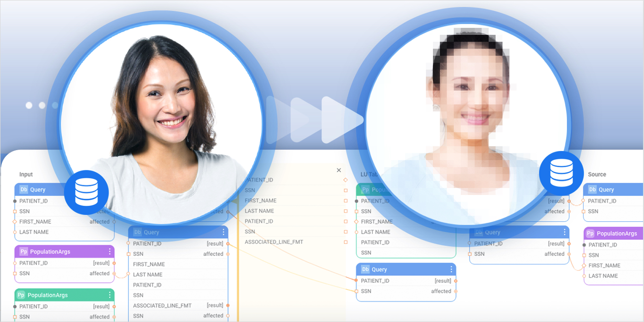Click the [result] label on ASSOCIATED_LINE_FMT row
This screenshot has height=322, width=644.
215,305
